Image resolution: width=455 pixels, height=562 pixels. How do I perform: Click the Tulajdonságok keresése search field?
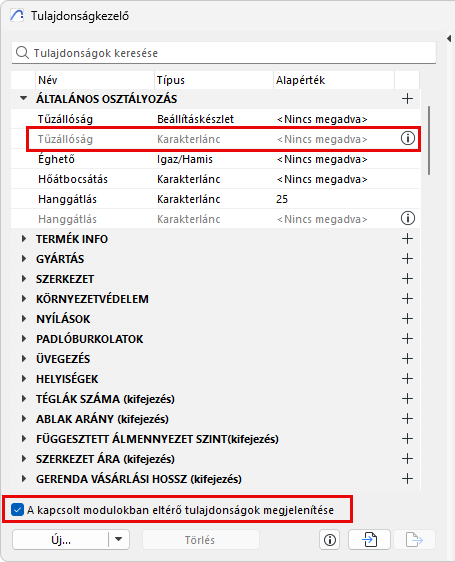(x=224, y=53)
